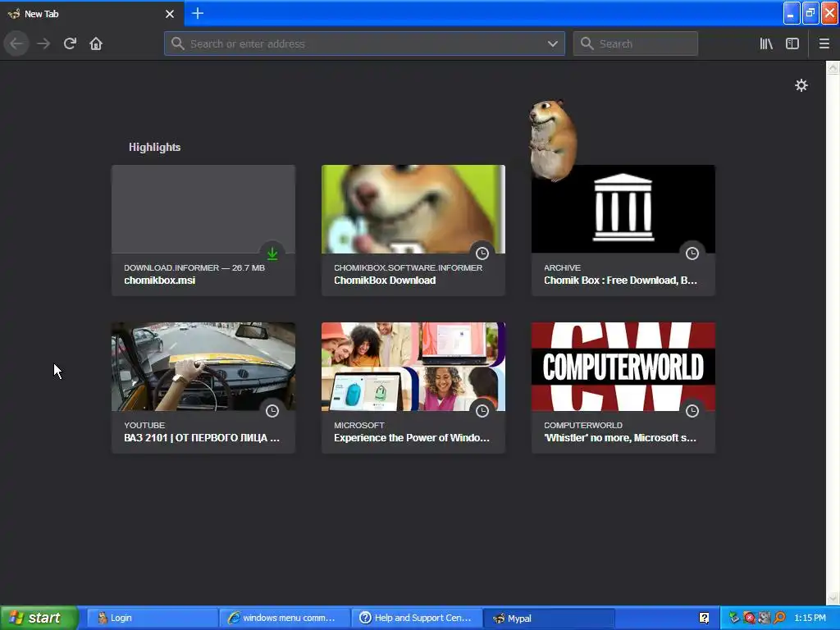This screenshot has width=840, height=630.
Task: Expand the address bar history dropdown
Action: click(552, 44)
